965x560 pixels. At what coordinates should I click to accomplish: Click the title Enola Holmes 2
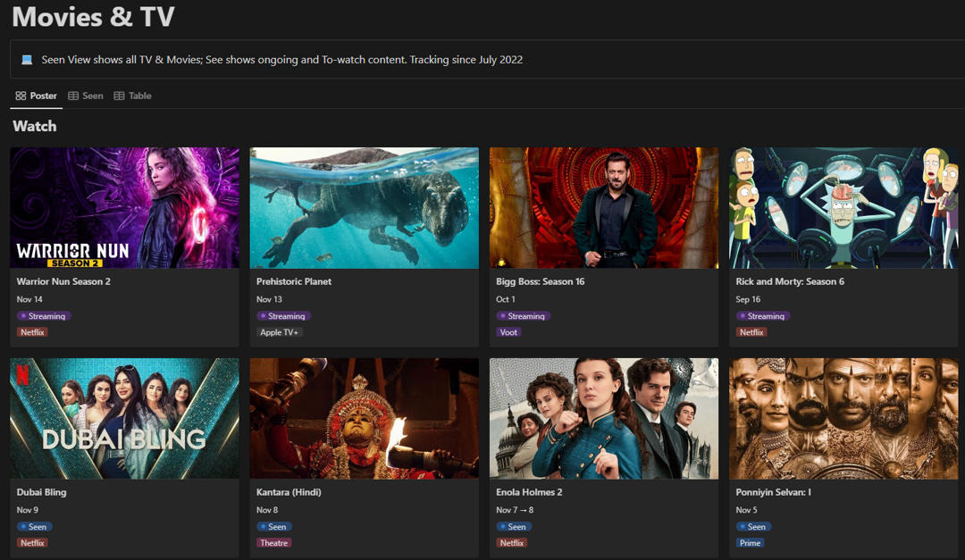tap(529, 492)
